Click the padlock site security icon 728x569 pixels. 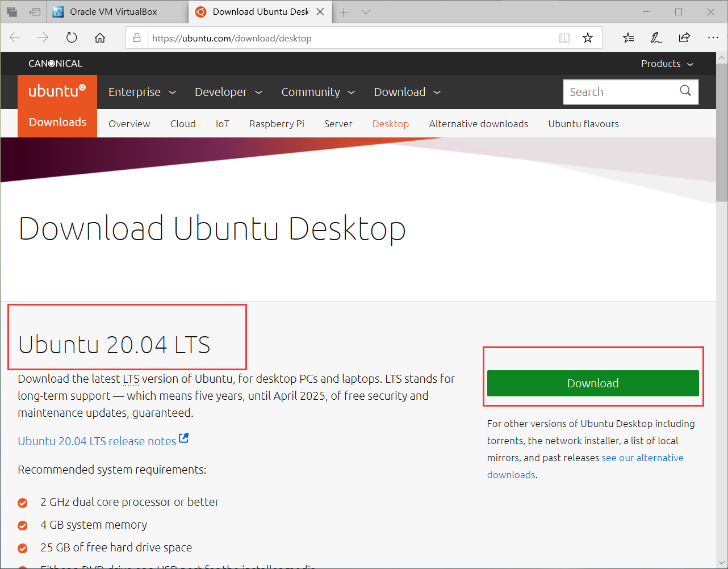tap(137, 38)
